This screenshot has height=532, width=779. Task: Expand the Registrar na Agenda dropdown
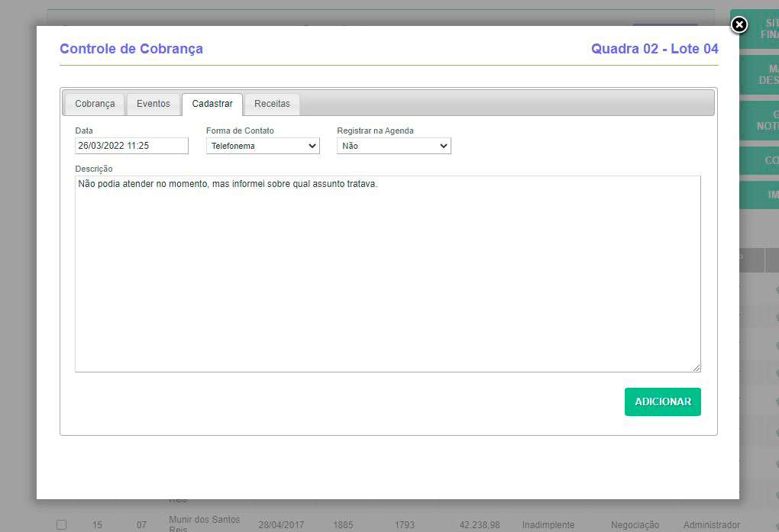pyautogui.click(x=393, y=146)
